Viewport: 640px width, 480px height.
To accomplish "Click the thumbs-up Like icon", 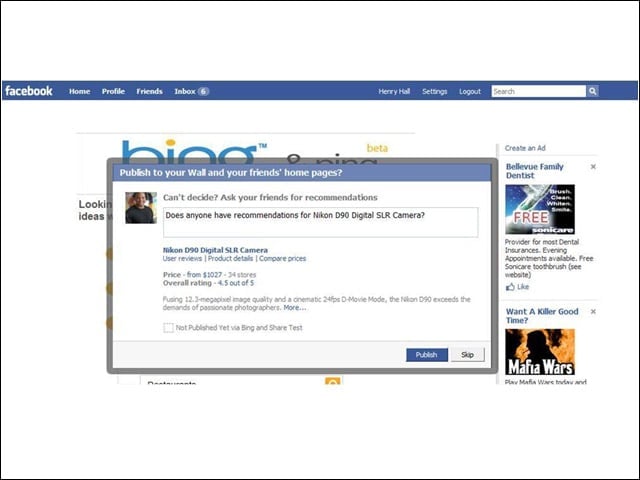I will tap(510, 287).
